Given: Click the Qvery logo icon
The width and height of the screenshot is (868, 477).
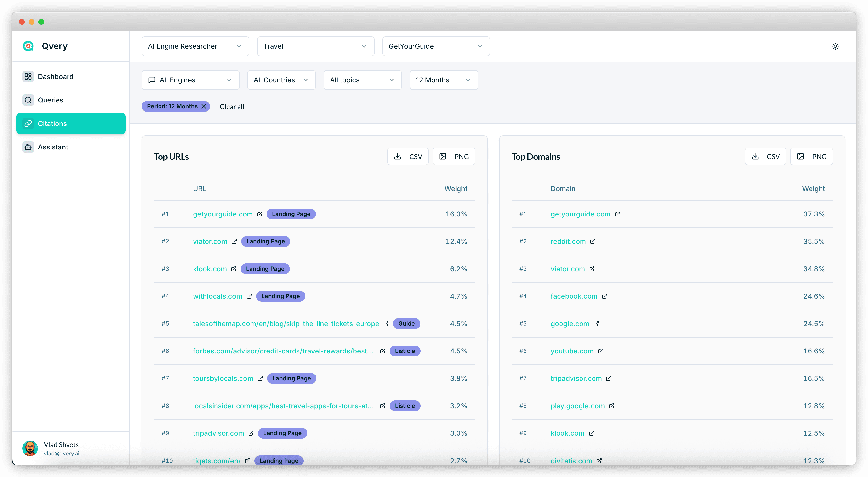Looking at the screenshot, I should (x=28, y=46).
